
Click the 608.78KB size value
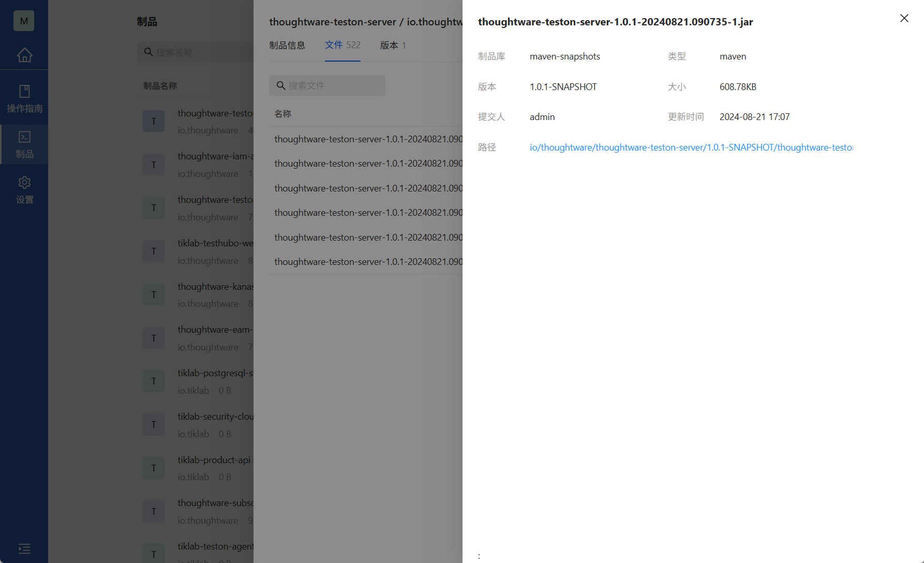point(738,87)
